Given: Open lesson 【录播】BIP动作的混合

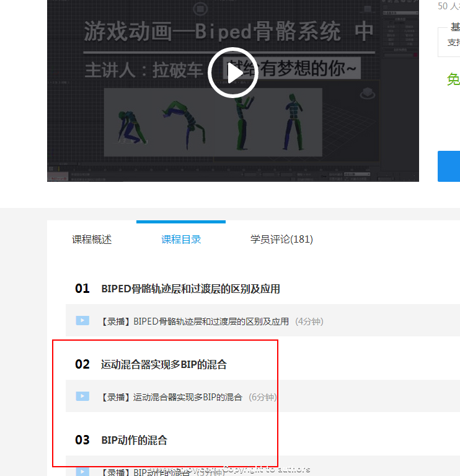Looking at the screenshot, I should [144, 472].
